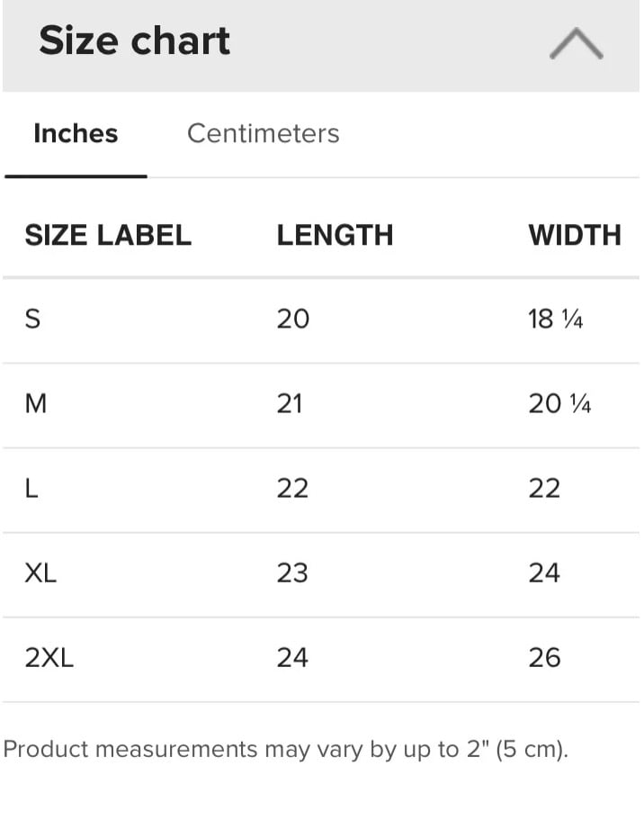Viewport: 644px width, 820px height.
Task: Click the length value 23 for XL
Action: tap(292, 573)
